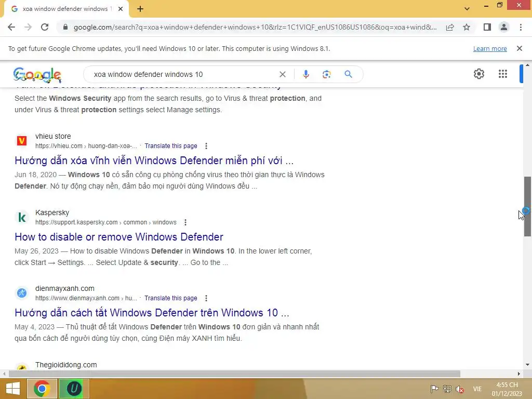Viewport: 532px width, 399px height.
Task: Open the tab search dropdown arrow
Action: [467, 9]
